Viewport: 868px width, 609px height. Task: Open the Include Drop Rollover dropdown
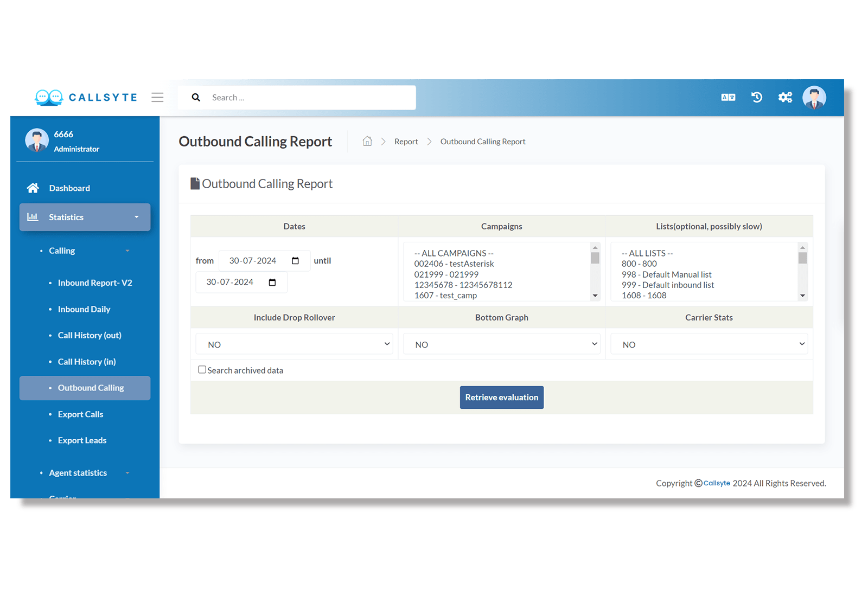[x=294, y=344]
